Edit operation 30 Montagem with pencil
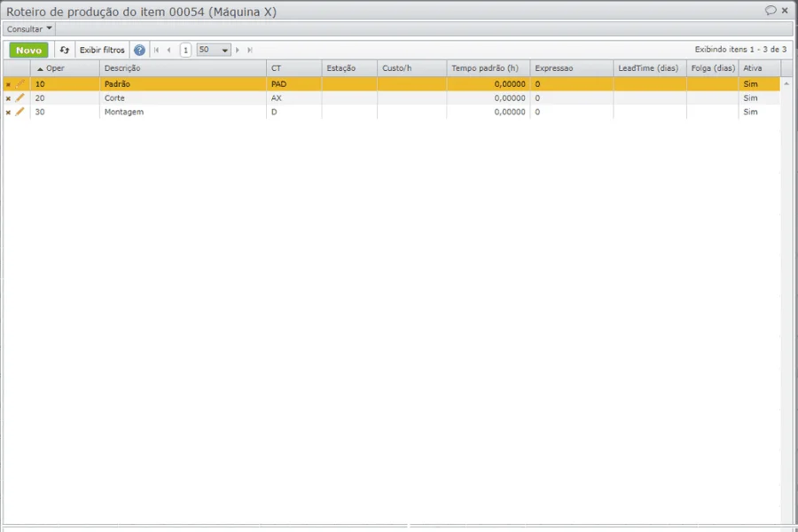Viewport: 798px width, 532px height. pyautogui.click(x=20, y=112)
